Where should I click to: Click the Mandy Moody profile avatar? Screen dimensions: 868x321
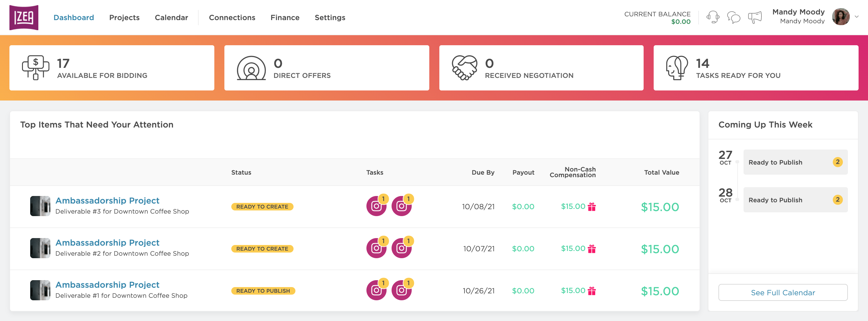[841, 17]
